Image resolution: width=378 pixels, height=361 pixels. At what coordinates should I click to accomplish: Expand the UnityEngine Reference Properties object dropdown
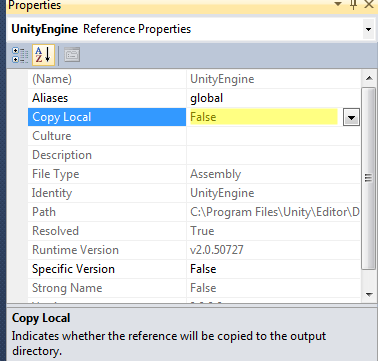pyautogui.click(x=368, y=29)
